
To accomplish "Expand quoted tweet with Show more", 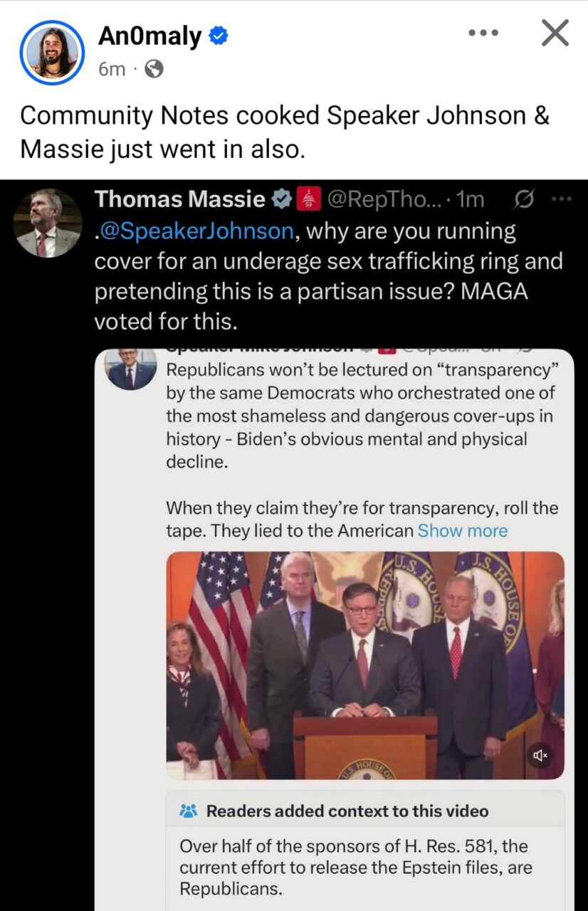I will click(463, 531).
